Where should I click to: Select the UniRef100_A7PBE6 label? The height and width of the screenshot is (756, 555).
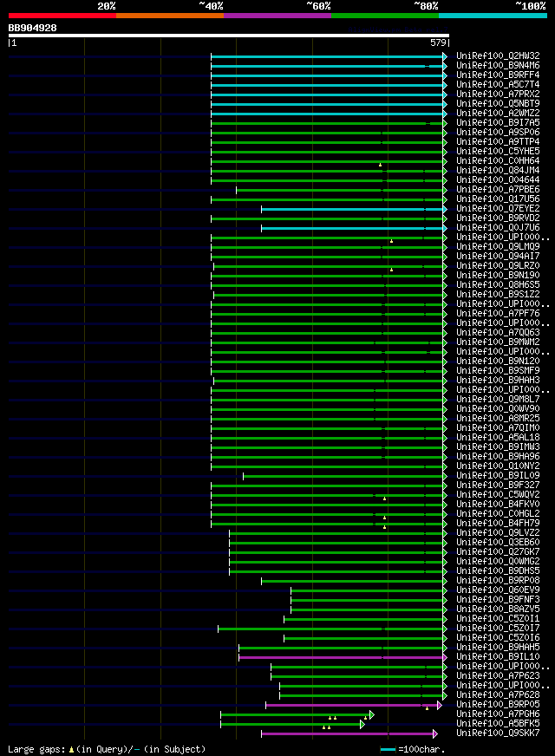(x=498, y=190)
